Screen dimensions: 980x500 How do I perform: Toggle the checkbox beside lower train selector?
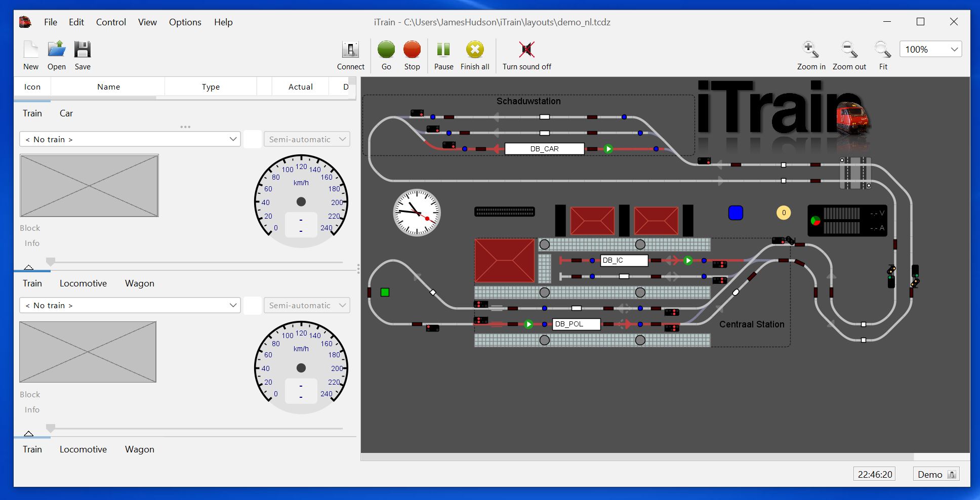[x=252, y=305]
